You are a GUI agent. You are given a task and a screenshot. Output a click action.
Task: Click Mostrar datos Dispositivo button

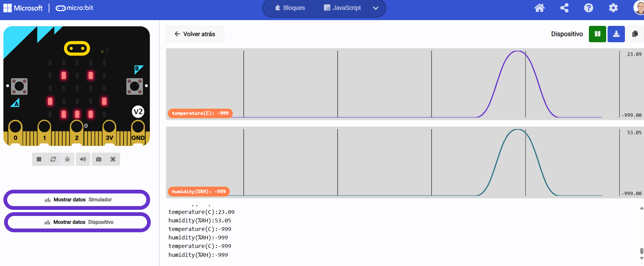(x=77, y=222)
